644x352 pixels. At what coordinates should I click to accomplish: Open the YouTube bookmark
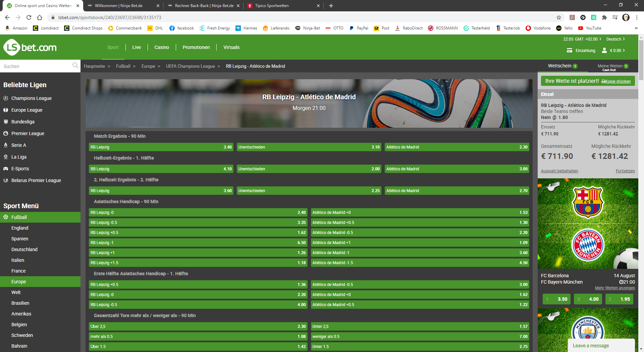tap(590, 28)
